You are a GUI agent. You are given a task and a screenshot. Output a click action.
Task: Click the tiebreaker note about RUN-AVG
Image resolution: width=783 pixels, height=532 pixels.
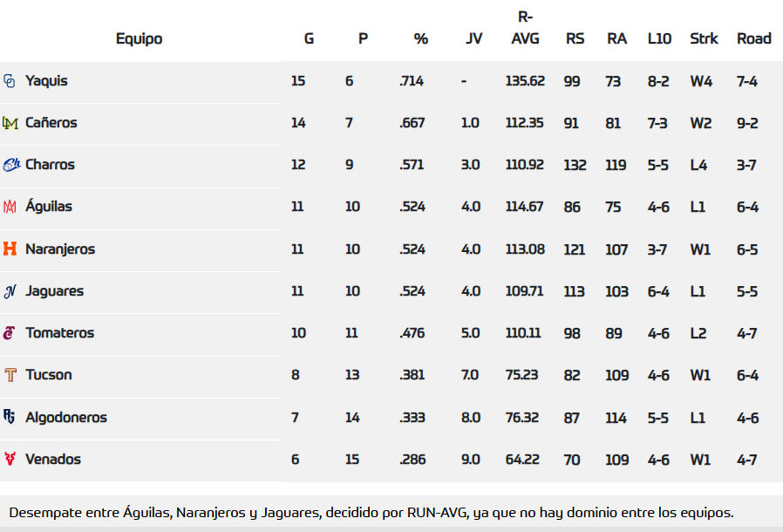point(371,512)
